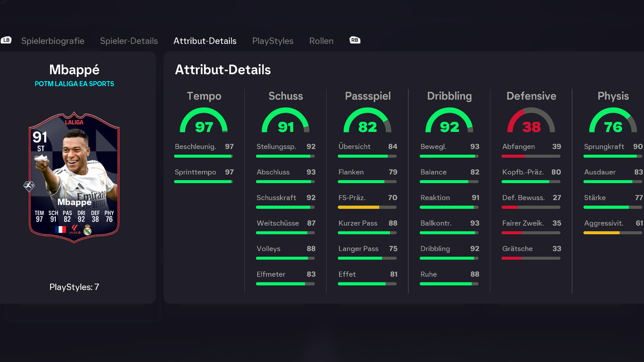Viewport: 644px width, 362px height.
Task: Open the Spielerbiografie tab
Action: coord(53,41)
